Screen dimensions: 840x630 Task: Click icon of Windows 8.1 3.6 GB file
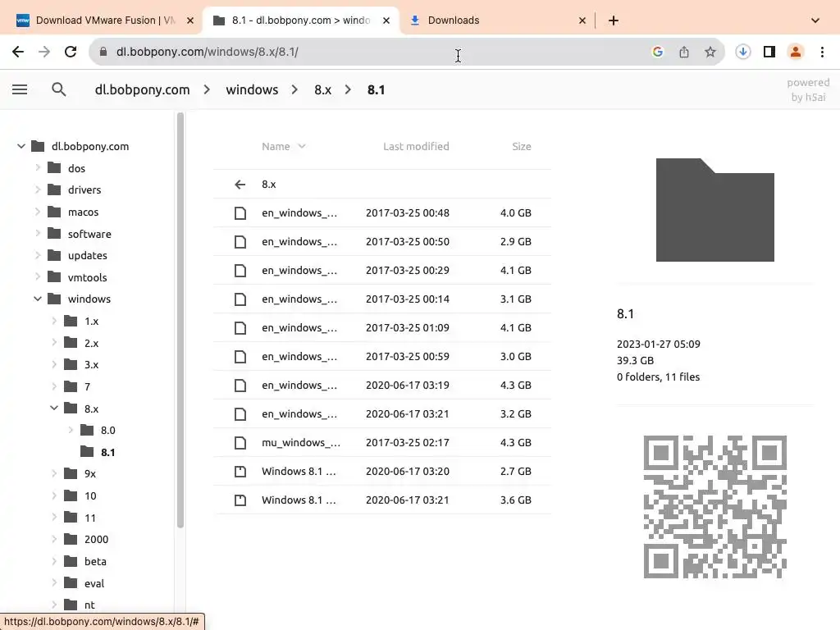click(240, 500)
